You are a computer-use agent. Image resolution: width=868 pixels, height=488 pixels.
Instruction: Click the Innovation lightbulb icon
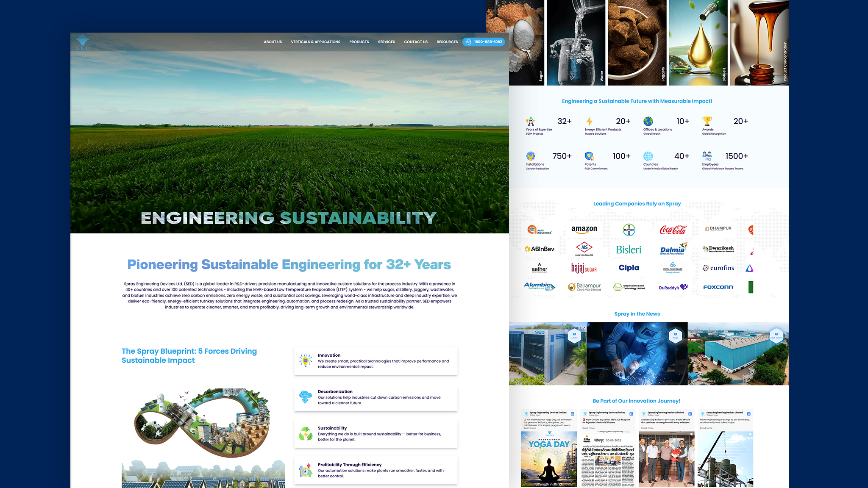[305, 360]
